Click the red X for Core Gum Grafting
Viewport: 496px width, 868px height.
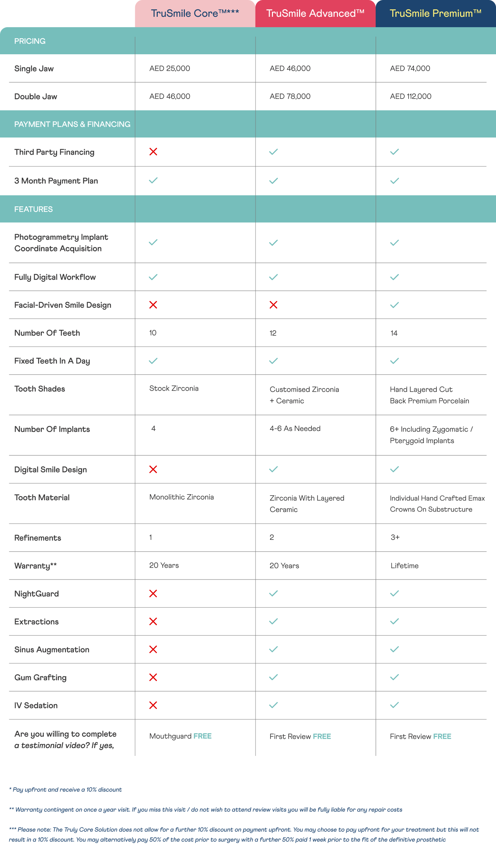[x=153, y=677]
